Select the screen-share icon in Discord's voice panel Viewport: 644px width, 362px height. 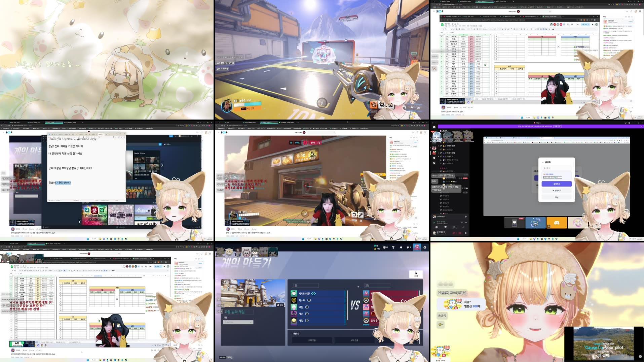(446, 227)
